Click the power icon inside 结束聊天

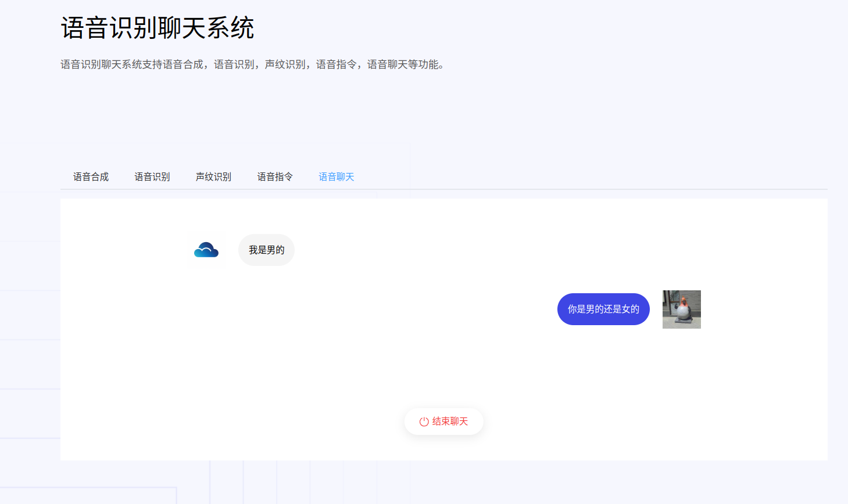424,422
